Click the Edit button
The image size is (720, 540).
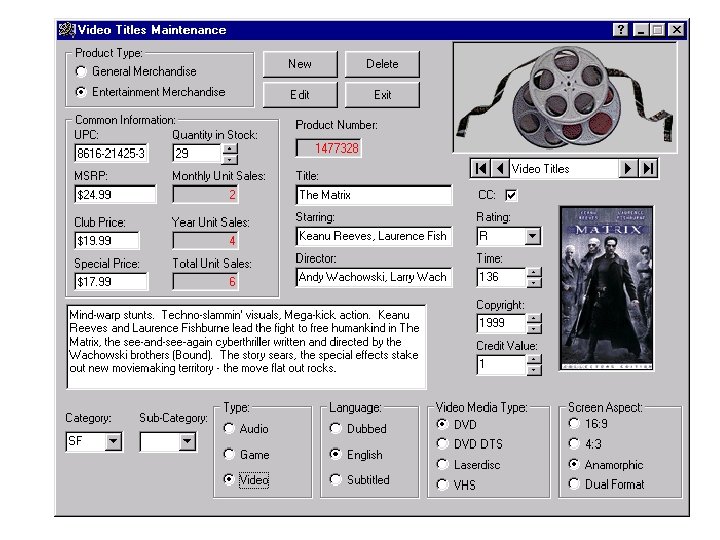pyautogui.click(x=300, y=95)
